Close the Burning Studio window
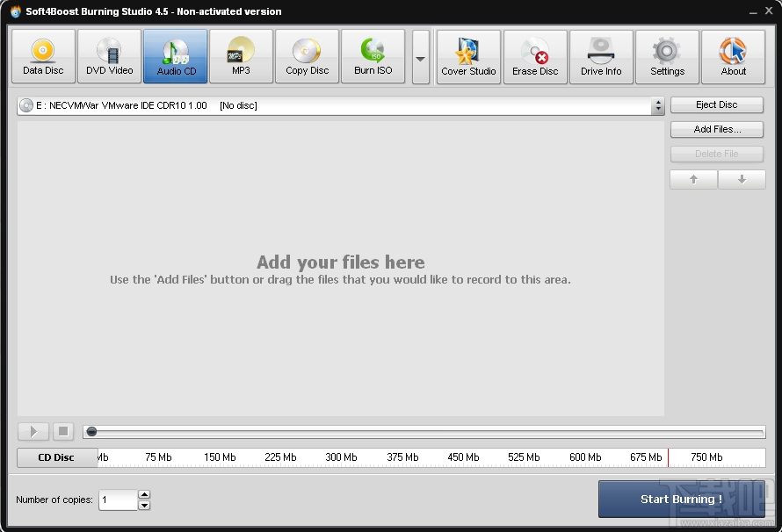 pos(769,11)
